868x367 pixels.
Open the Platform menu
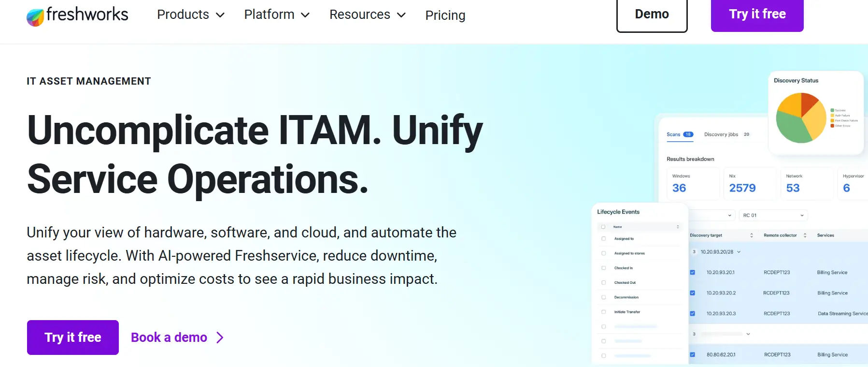277,15
